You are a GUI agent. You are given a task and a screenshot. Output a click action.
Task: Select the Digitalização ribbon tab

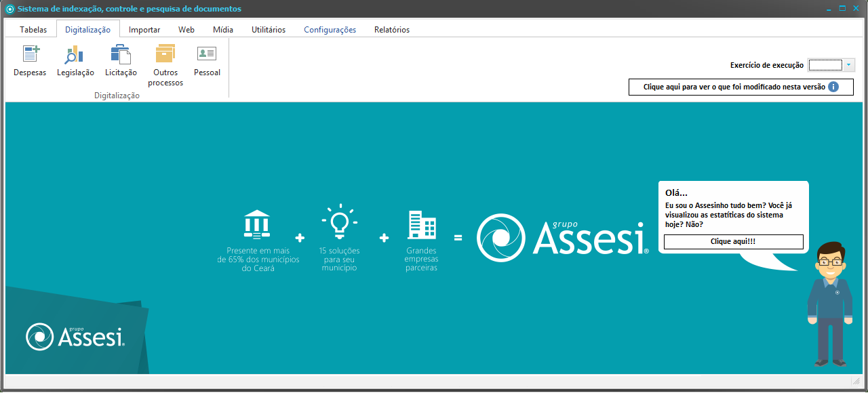(88, 29)
